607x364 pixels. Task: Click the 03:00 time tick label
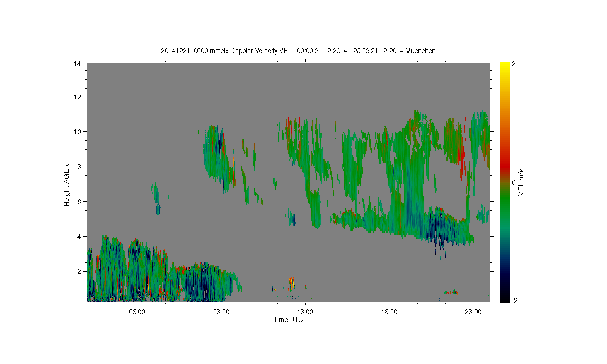pyautogui.click(x=137, y=312)
